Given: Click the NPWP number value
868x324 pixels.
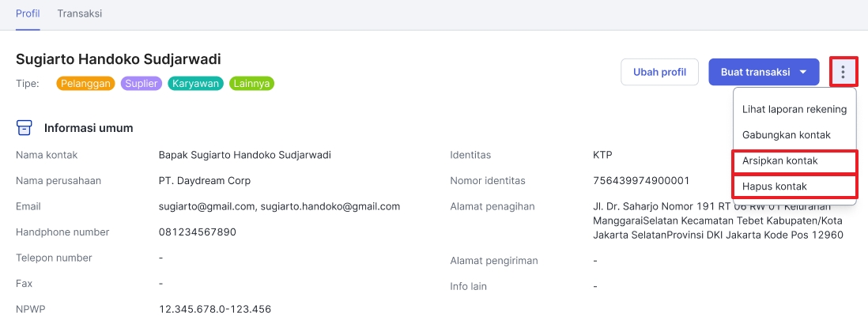Looking at the screenshot, I should pyautogui.click(x=215, y=309).
